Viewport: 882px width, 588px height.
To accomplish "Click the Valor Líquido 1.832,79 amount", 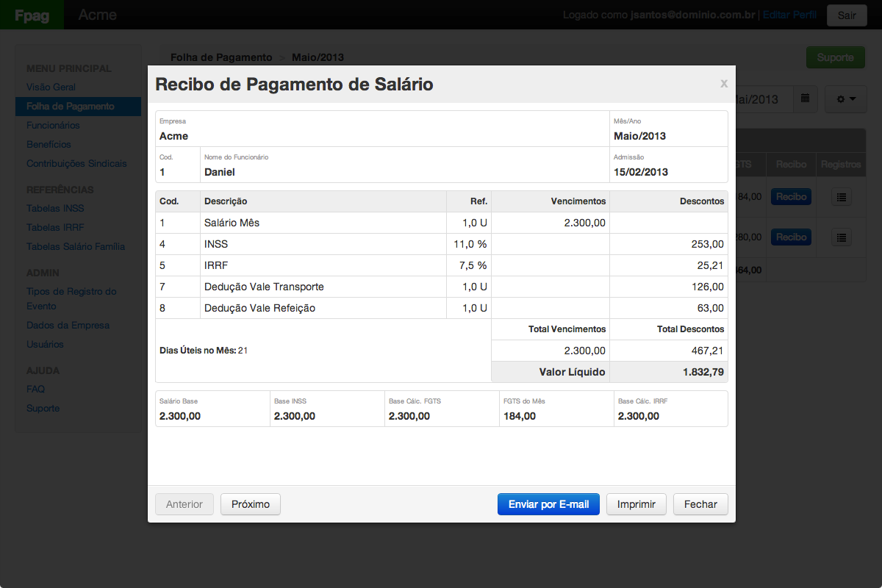I will (703, 372).
